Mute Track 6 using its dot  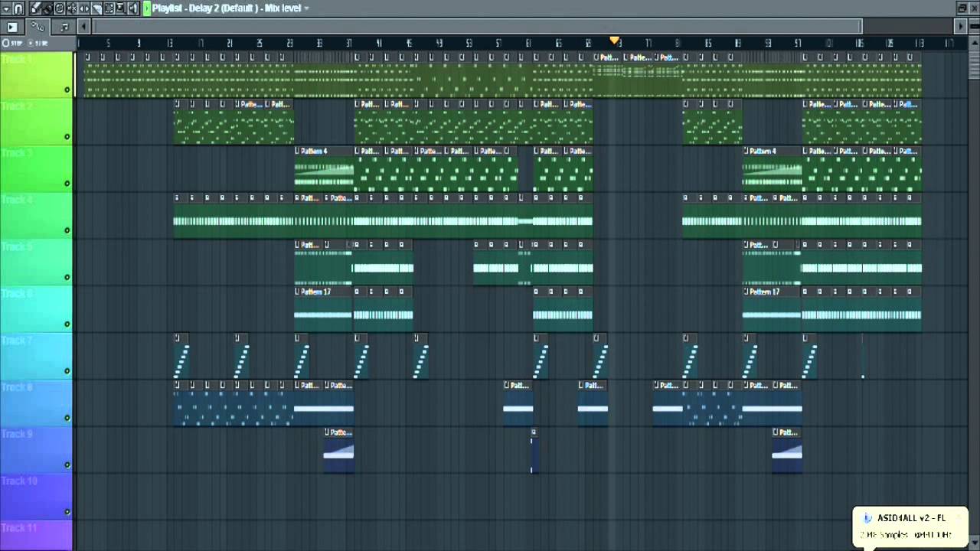(67, 324)
